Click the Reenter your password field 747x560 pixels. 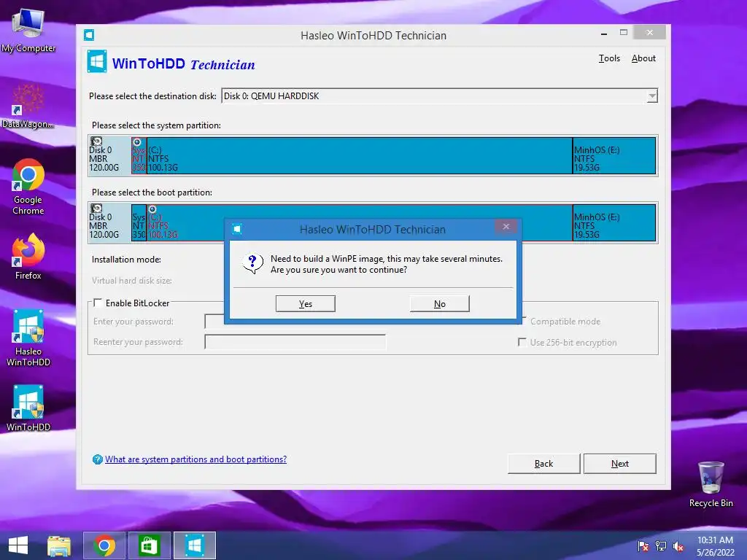(x=295, y=342)
